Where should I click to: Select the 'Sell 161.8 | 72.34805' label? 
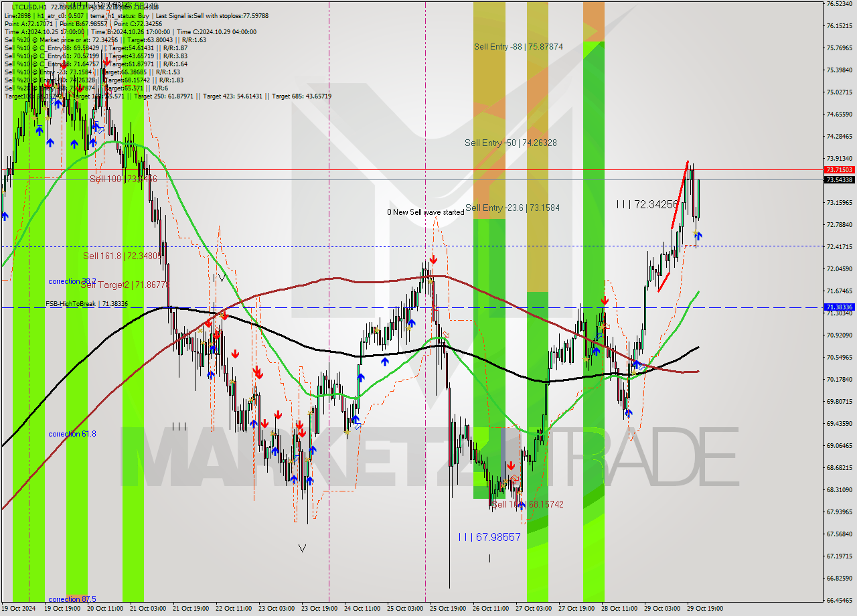click(122, 256)
